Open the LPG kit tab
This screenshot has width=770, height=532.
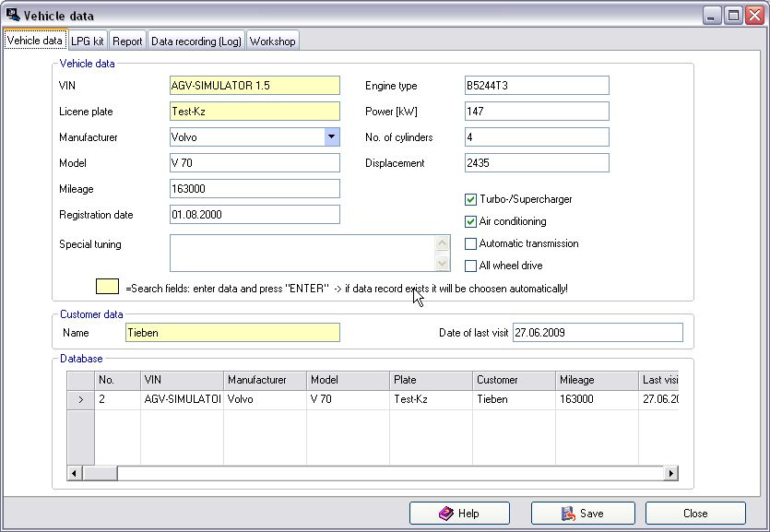88,41
